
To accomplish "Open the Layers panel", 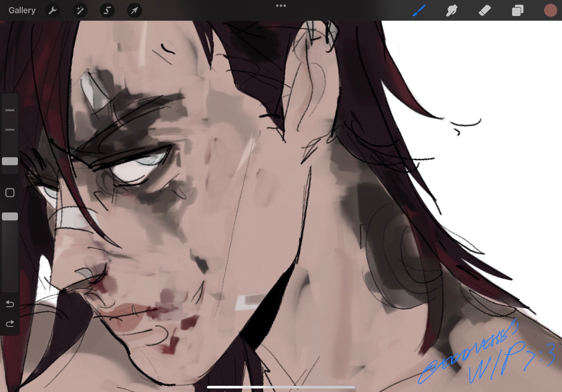I will pos(517,11).
